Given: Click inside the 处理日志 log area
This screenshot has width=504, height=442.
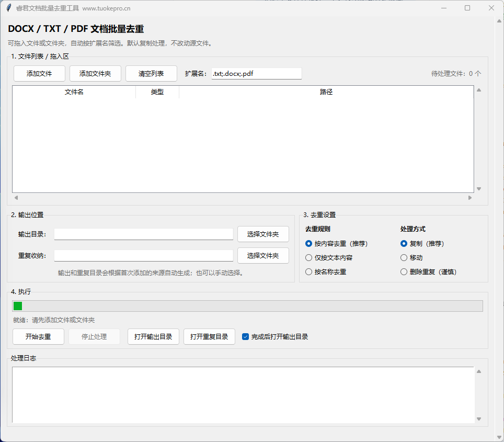Looking at the screenshot, I should (x=243, y=395).
